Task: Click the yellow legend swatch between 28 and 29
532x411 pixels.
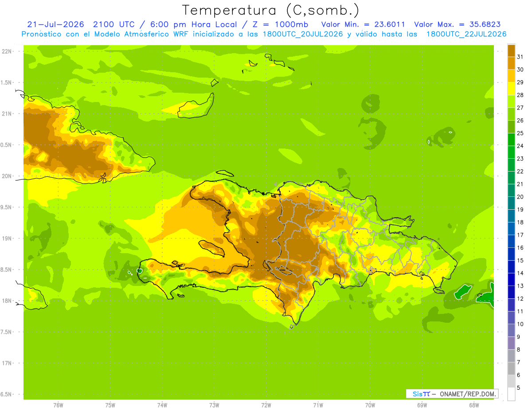Action: coord(511,89)
